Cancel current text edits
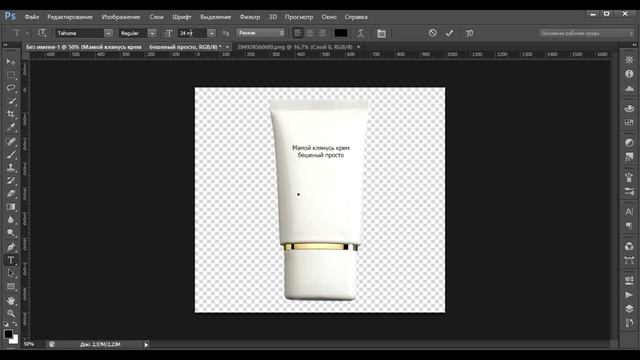The image size is (640, 360). [433, 33]
